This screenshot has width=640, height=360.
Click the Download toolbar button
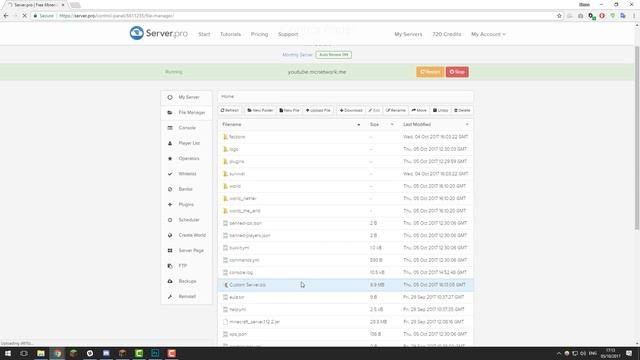coord(351,110)
